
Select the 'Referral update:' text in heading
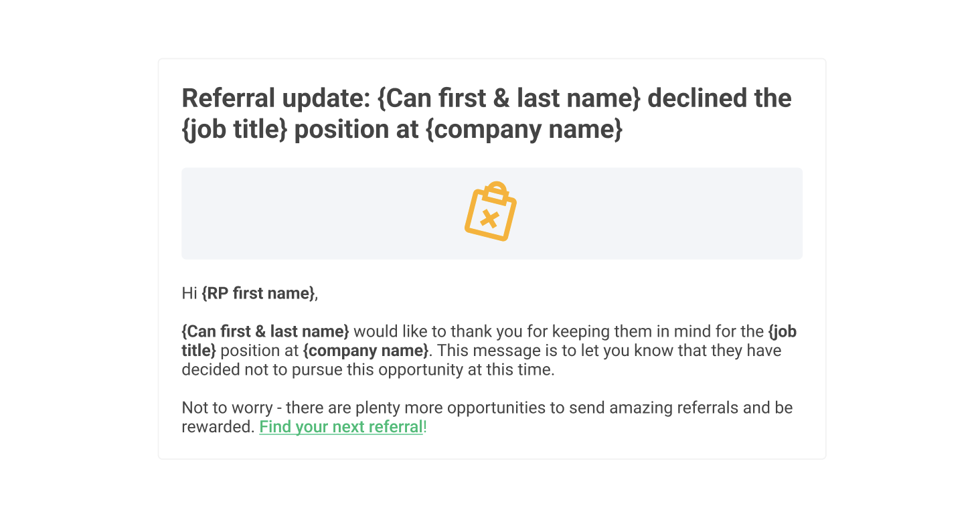tap(276, 98)
